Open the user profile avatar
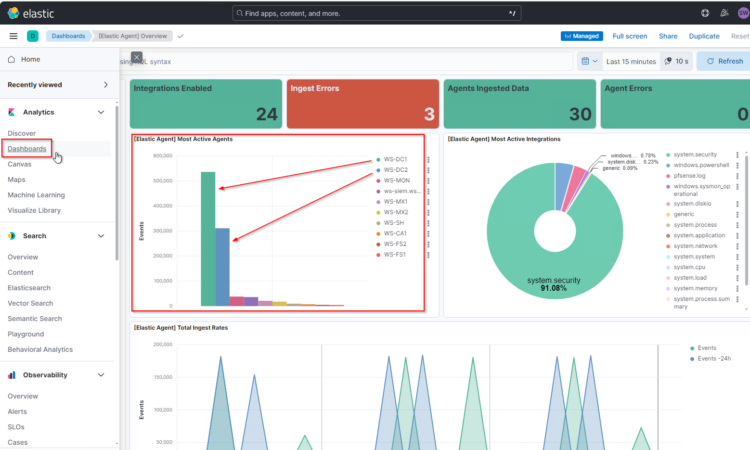Image resolution: width=750 pixels, height=450 pixels. tap(743, 13)
